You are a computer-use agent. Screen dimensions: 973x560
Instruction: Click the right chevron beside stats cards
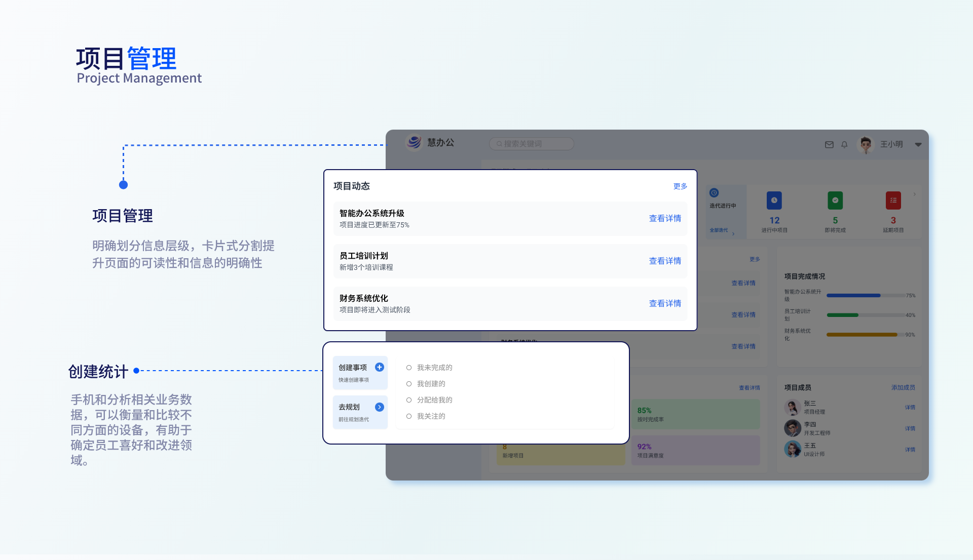pyautogui.click(x=915, y=194)
